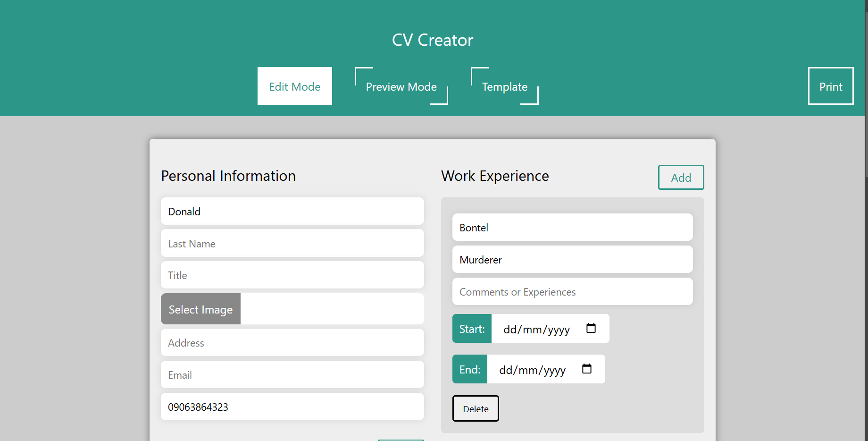
Task: Click the Work Experience heading
Action: [495, 176]
